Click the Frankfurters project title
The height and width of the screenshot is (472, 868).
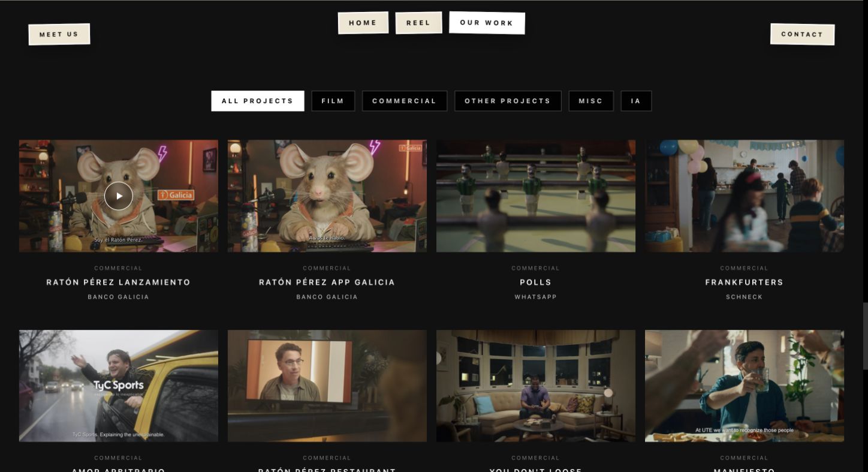745,282
